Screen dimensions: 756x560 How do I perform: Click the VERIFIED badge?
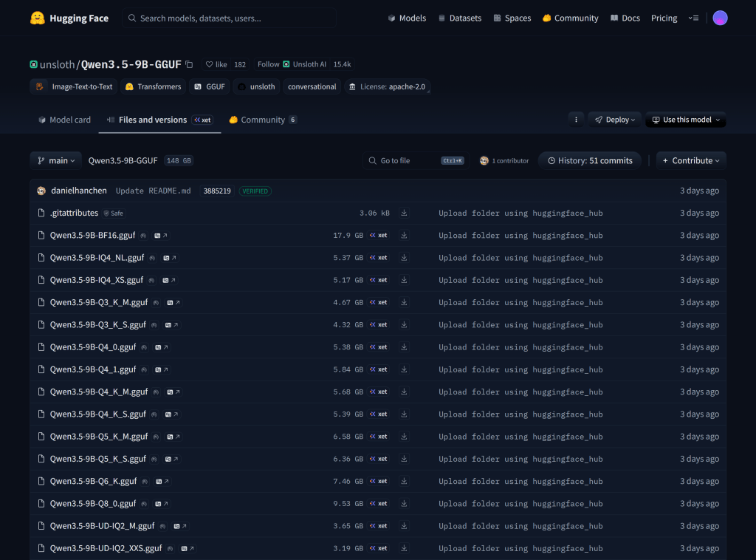[x=255, y=191]
